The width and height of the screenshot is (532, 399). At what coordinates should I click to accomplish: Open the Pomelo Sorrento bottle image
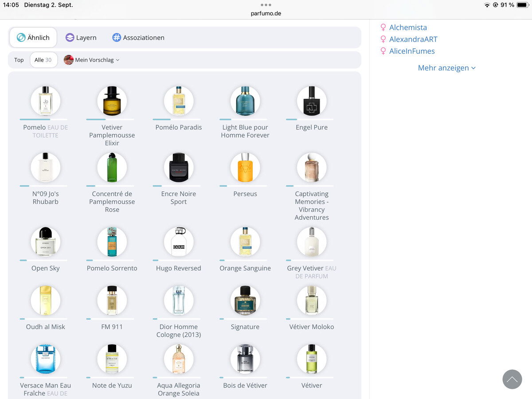point(112,242)
